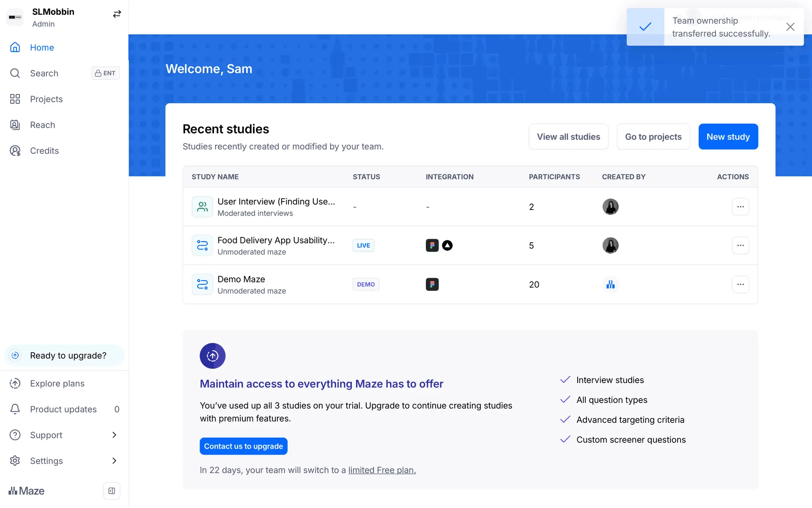
Task: Open actions menu for Food Delivery study
Action: [x=740, y=246]
